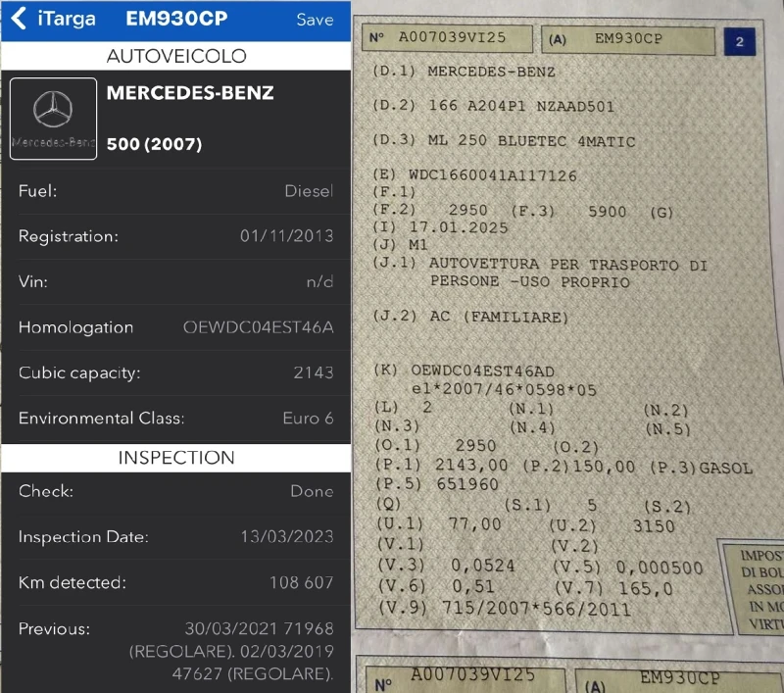Open the Mercedes-Benz logo thumbnail
784x693 pixels.
(x=53, y=119)
